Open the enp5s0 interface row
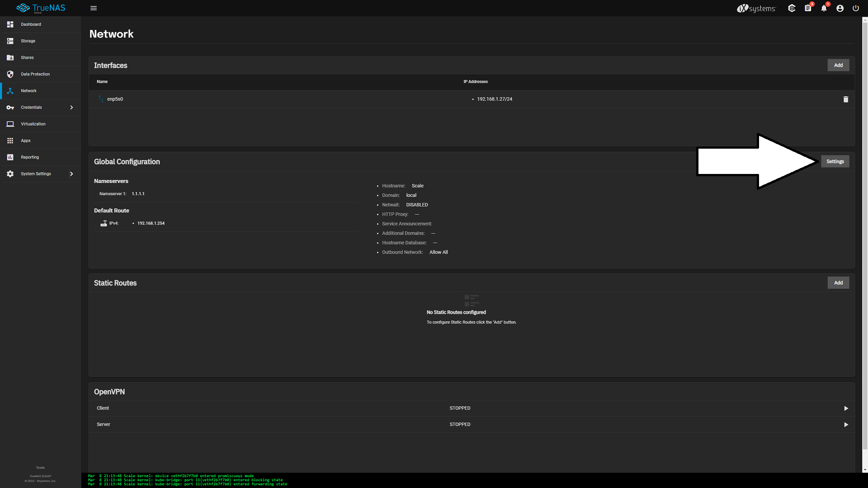 coord(472,99)
